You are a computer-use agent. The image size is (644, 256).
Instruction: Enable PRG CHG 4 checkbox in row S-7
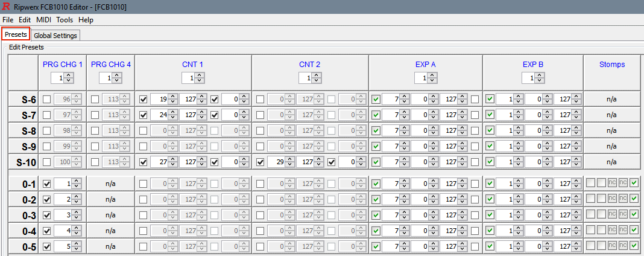(x=95, y=115)
